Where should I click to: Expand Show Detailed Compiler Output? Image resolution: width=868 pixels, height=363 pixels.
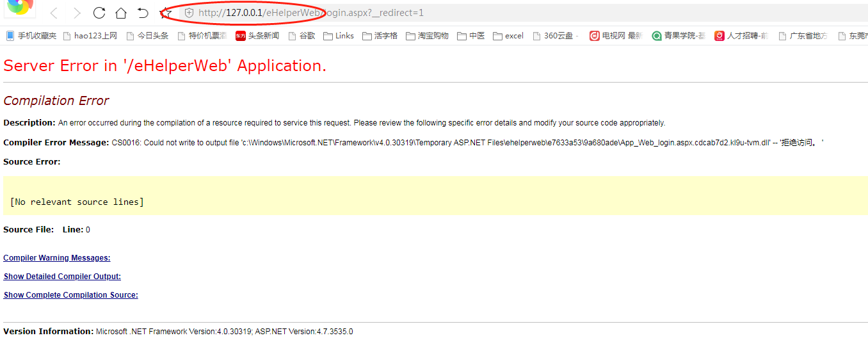tap(62, 277)
